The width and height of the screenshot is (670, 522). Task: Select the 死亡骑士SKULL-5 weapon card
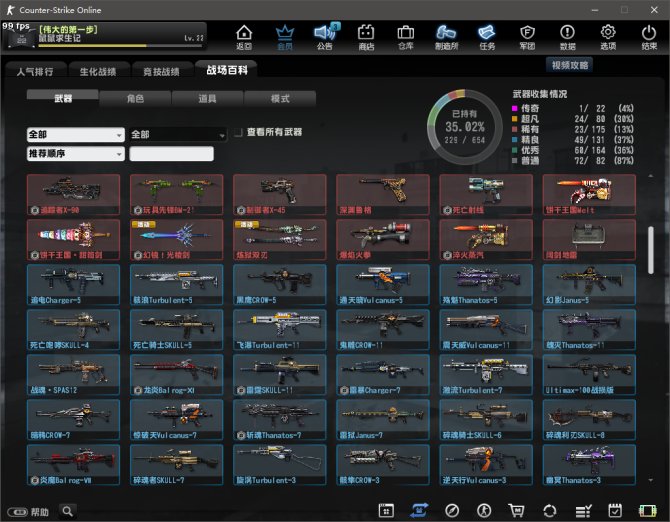pos(176,330)
